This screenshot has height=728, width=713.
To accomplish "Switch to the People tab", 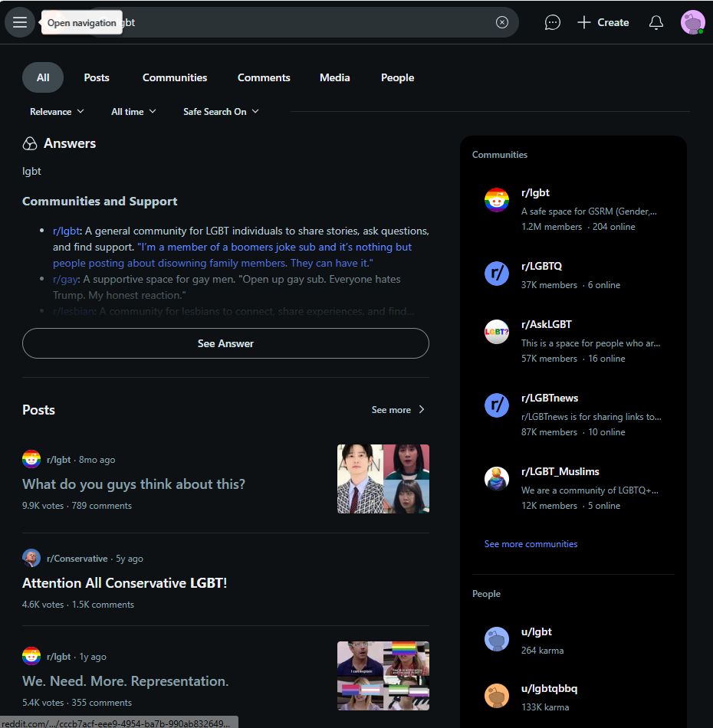I will tap(397, 77).
